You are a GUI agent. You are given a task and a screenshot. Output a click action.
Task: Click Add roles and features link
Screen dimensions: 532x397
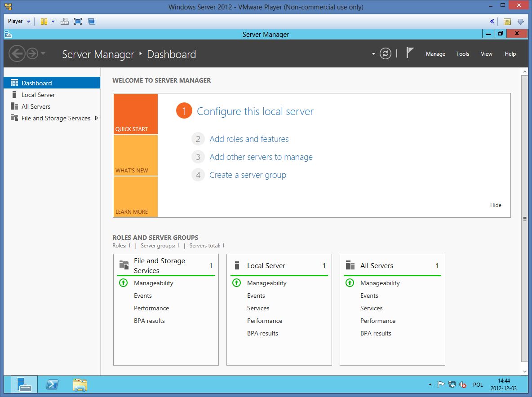(x=249, y=139)
